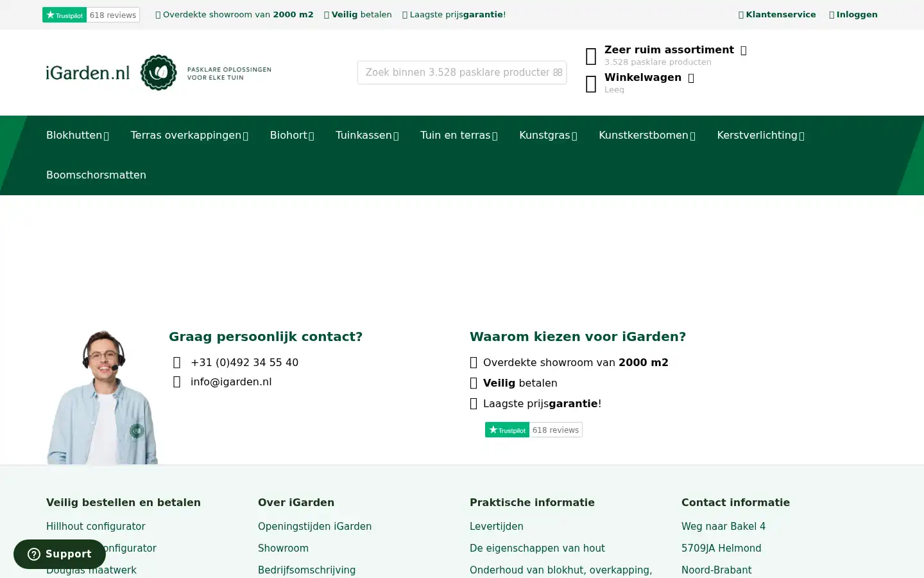
Task: Click Noord-Brabant text
Action: (x=717, y=570)
